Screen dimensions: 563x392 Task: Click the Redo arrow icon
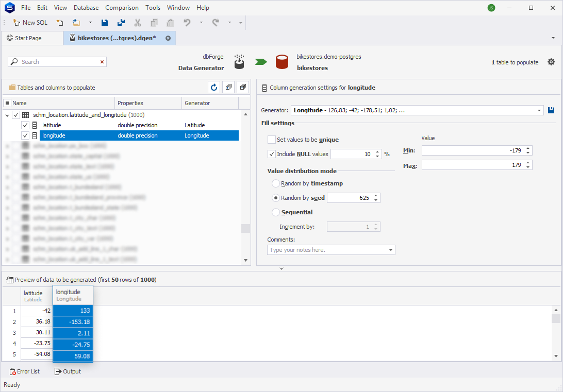(x=216, y=23)
